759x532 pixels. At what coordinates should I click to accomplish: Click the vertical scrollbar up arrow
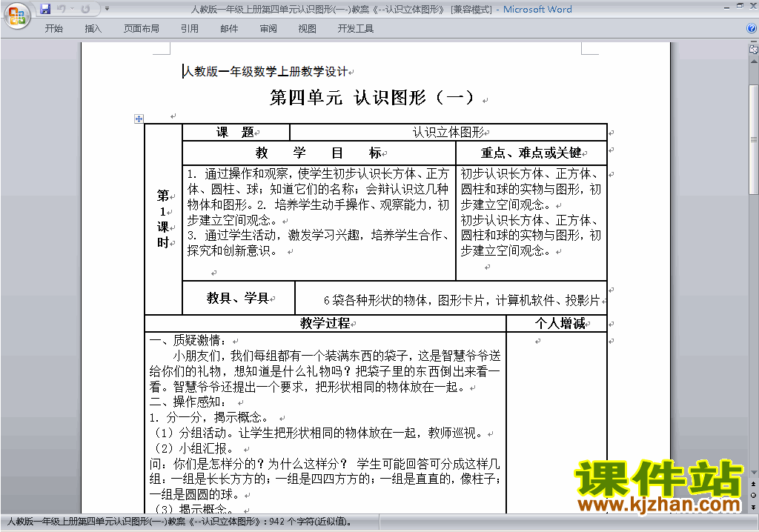click(753, 61)
